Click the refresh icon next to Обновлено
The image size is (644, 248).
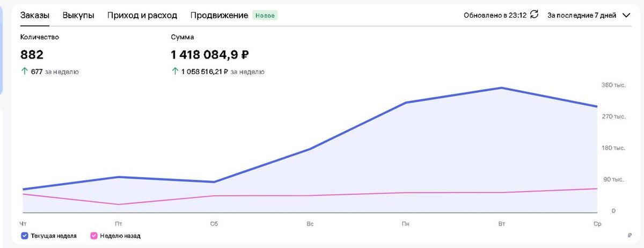coord(534,15)
